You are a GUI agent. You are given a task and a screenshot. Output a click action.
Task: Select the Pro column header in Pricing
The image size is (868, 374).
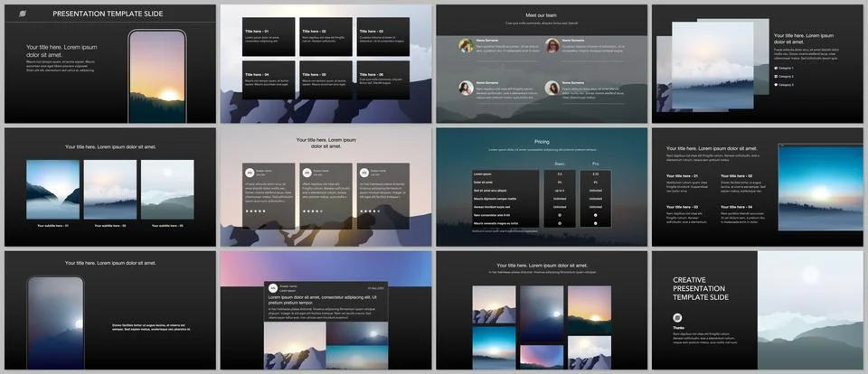(594, 164)
